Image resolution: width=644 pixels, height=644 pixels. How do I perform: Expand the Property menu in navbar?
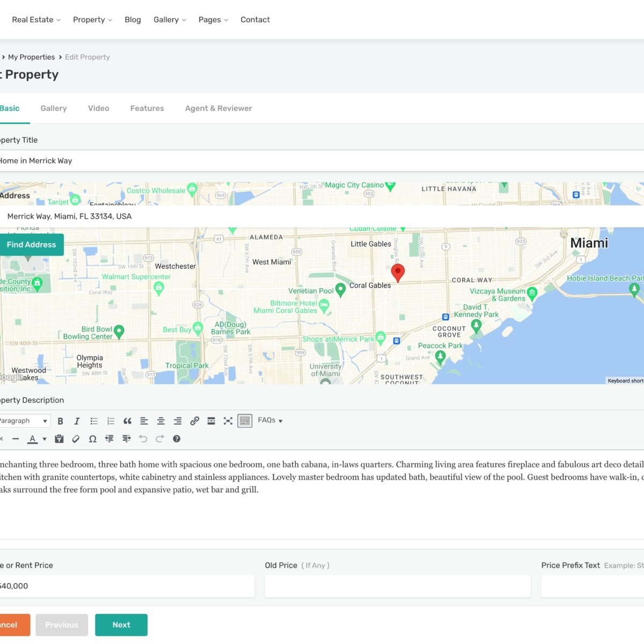click(92, 20)
